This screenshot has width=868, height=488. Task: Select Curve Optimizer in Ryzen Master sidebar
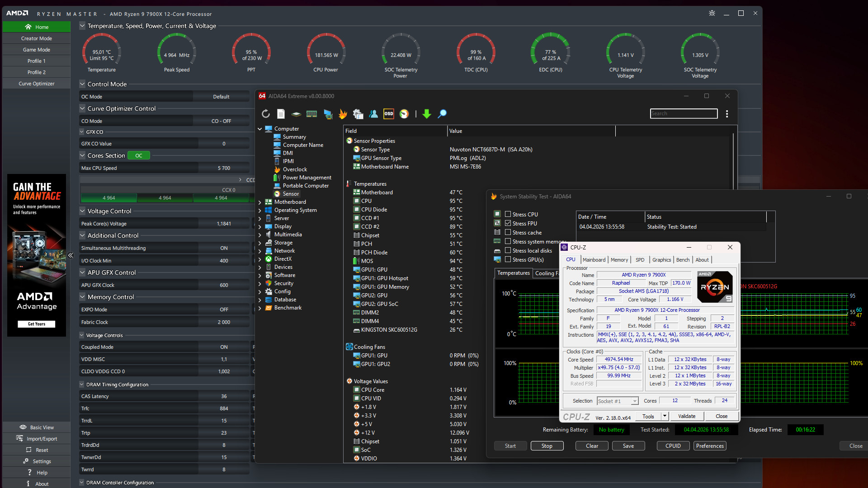[x=37, y=84]
